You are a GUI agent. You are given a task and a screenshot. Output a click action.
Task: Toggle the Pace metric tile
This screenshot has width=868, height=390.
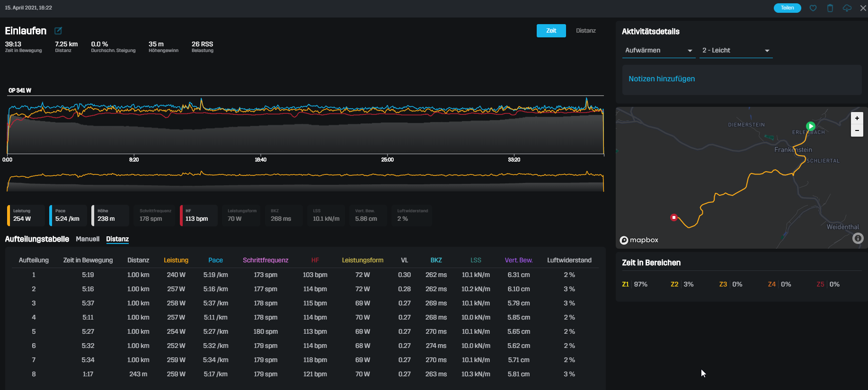pyautogui.click(x=68, y=216)
